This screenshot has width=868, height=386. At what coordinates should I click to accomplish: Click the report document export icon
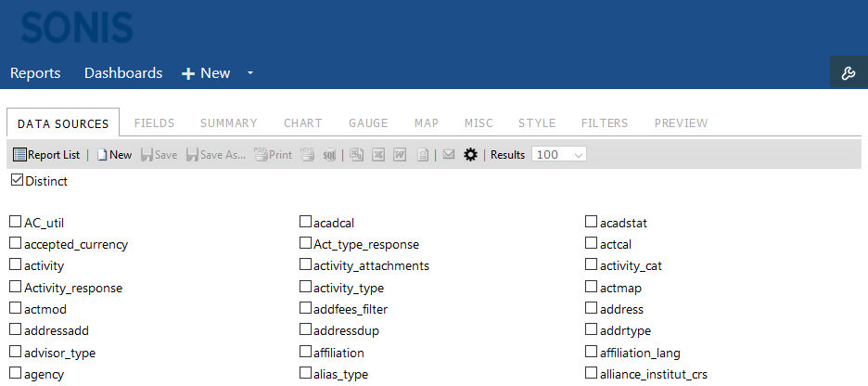pos(422,155)
